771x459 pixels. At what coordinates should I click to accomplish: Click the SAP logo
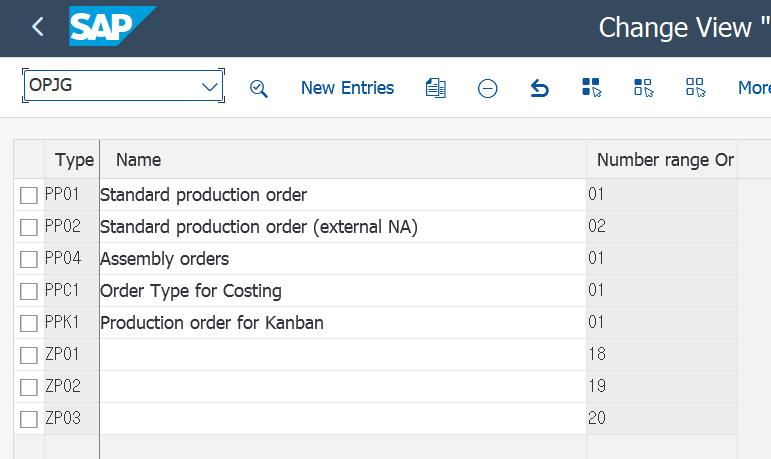[x=112, y=27]
